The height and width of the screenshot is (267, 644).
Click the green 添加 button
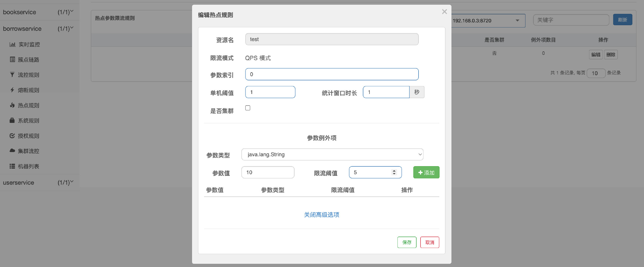click(x=426, y=172)
